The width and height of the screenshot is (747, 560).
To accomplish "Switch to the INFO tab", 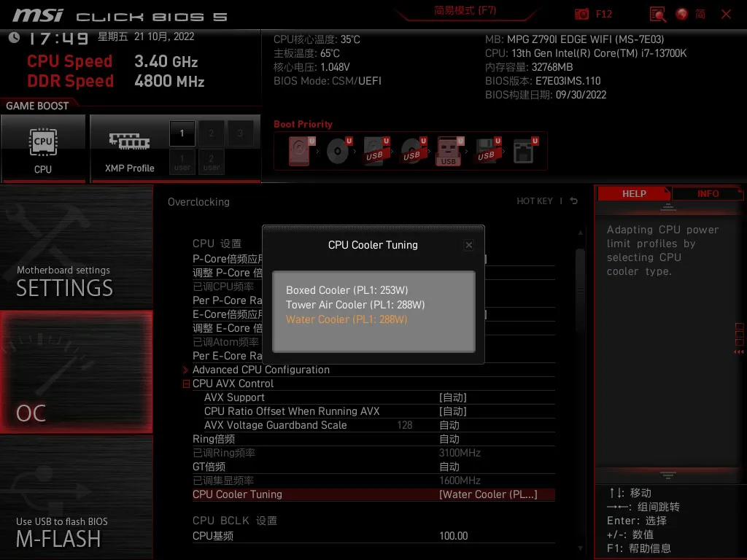I will (x=708, y=193).
